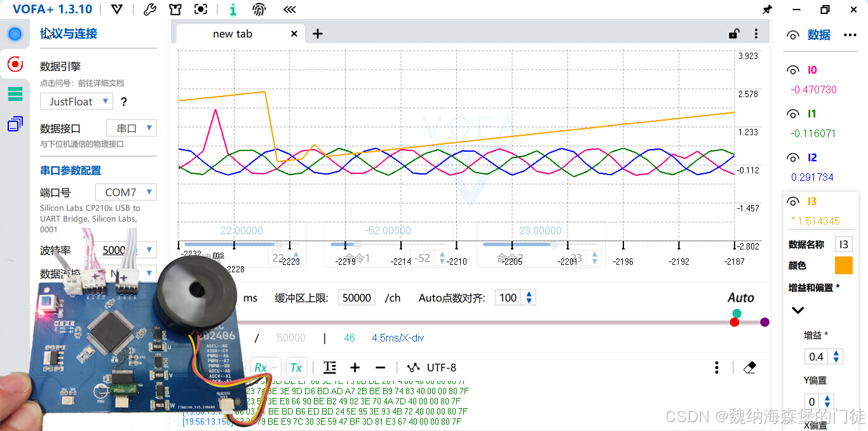The height and width of the screenshot is (431, 868).
Task: Toggle the Auto mode label
Action: click(741, 298)
